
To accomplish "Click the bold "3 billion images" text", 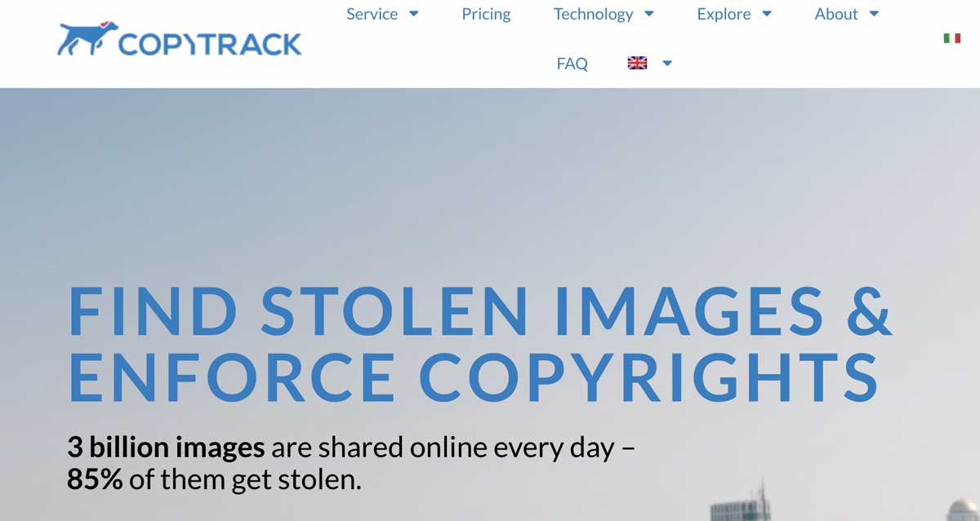I will (166, 448).
